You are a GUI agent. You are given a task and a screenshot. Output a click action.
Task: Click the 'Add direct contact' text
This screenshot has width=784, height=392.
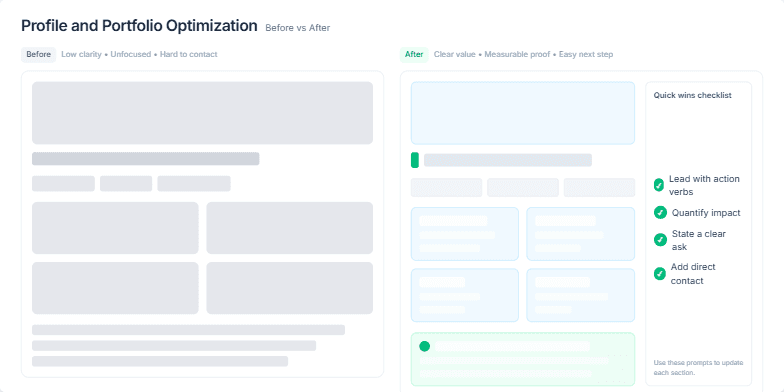693,274
